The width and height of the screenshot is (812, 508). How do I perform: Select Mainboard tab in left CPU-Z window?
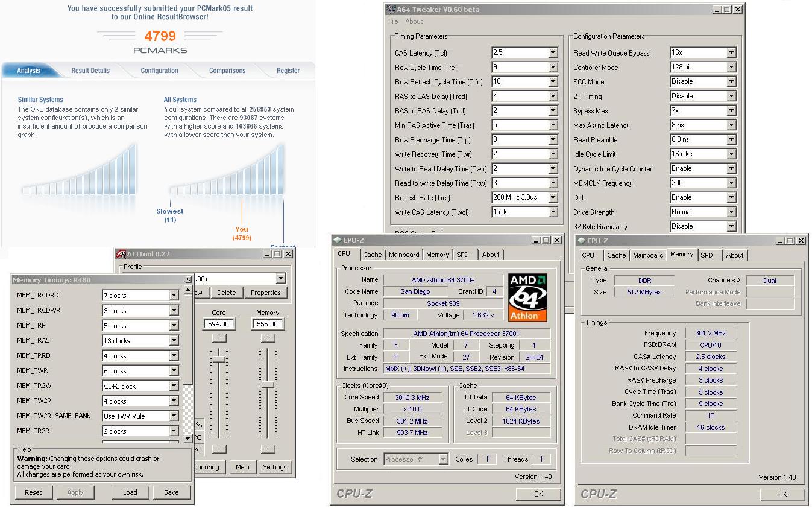point(404,255)
